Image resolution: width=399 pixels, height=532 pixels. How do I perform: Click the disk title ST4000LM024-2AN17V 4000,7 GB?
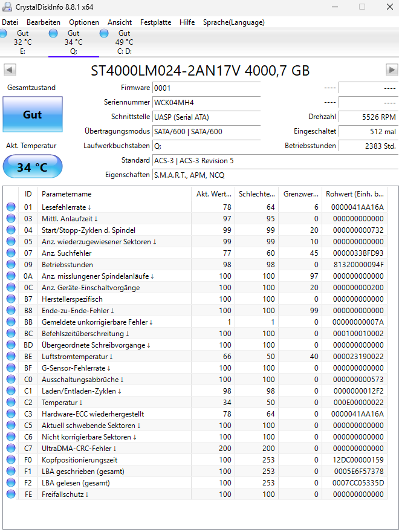[200, 71]
